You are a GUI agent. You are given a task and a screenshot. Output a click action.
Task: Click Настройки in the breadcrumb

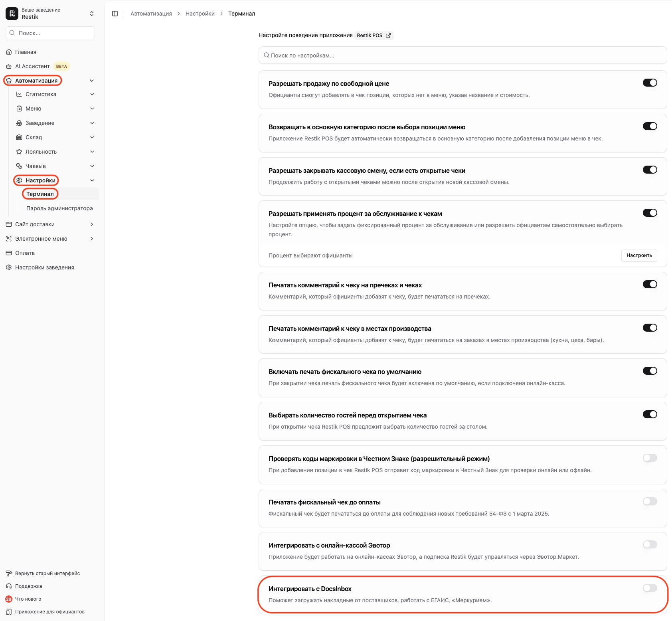200,14
